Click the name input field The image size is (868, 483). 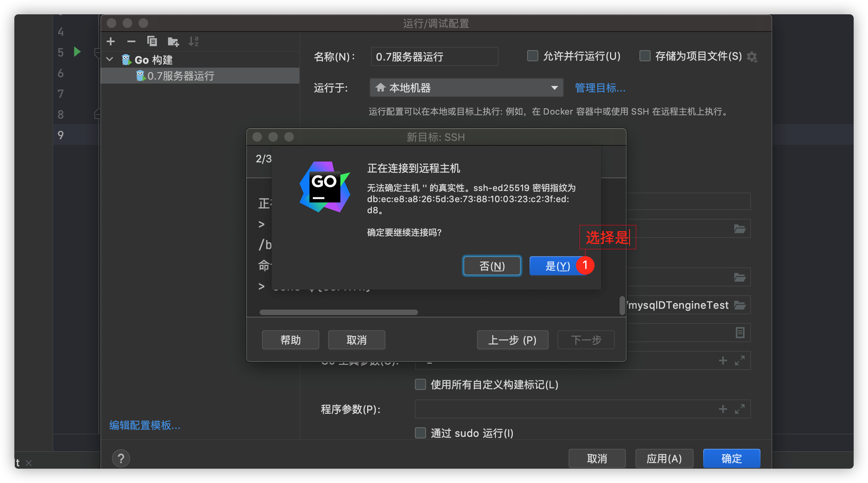[434, 56]
